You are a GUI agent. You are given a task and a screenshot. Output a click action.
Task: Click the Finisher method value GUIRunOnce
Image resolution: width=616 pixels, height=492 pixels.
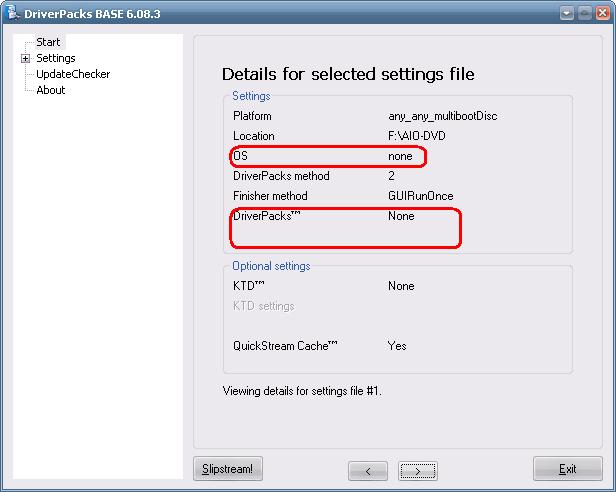(x=421, y=196)
